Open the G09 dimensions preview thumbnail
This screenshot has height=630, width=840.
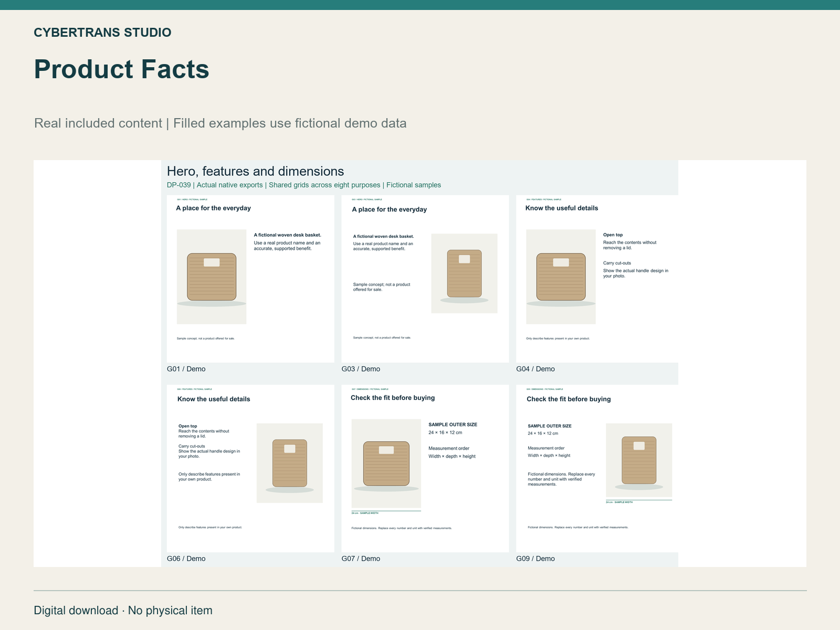click(x=597, y=468)
